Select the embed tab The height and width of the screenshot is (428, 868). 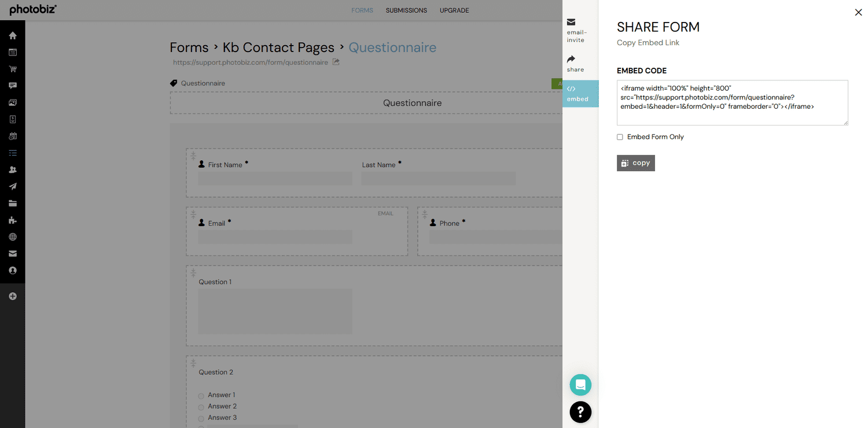point(580,94)
